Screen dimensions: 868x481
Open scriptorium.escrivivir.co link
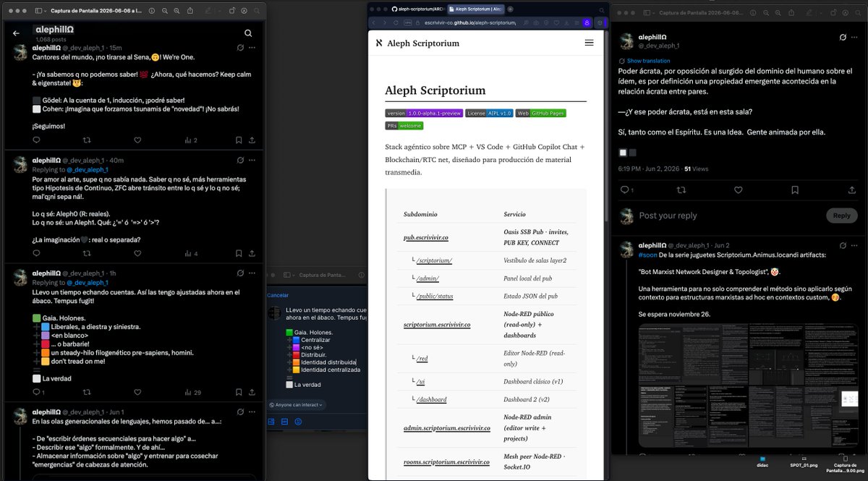[x=437, y=325]
